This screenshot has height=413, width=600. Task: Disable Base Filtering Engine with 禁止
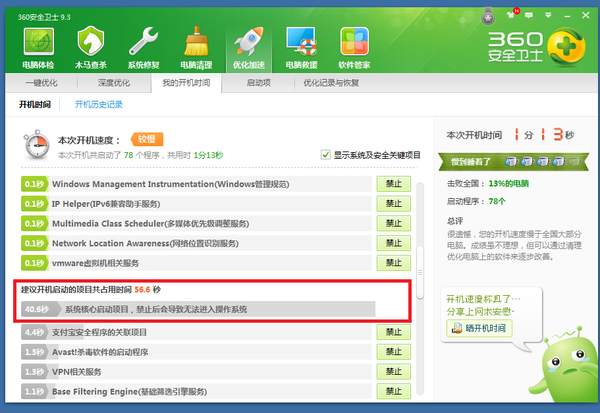point(393,392)
